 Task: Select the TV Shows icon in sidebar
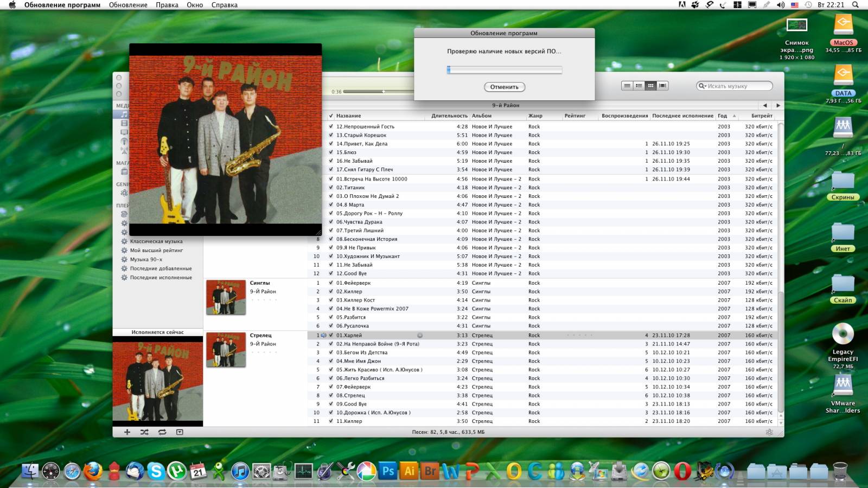click(124, 132)
